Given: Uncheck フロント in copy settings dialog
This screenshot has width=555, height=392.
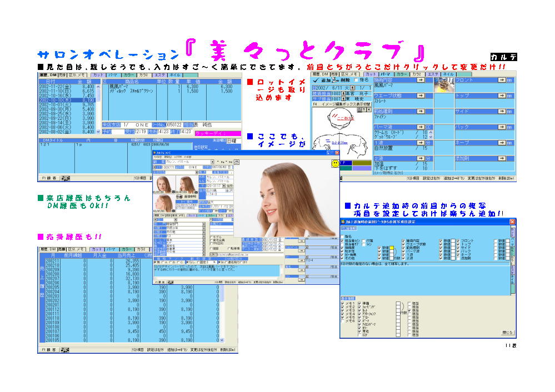Looking at the screenshot, I should click(x=458, y=241).
